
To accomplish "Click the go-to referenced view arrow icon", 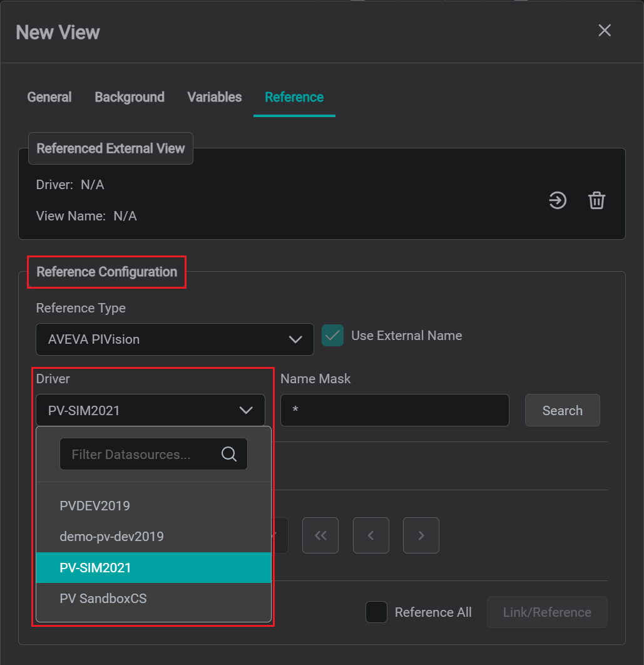I will tap(558, 200).
